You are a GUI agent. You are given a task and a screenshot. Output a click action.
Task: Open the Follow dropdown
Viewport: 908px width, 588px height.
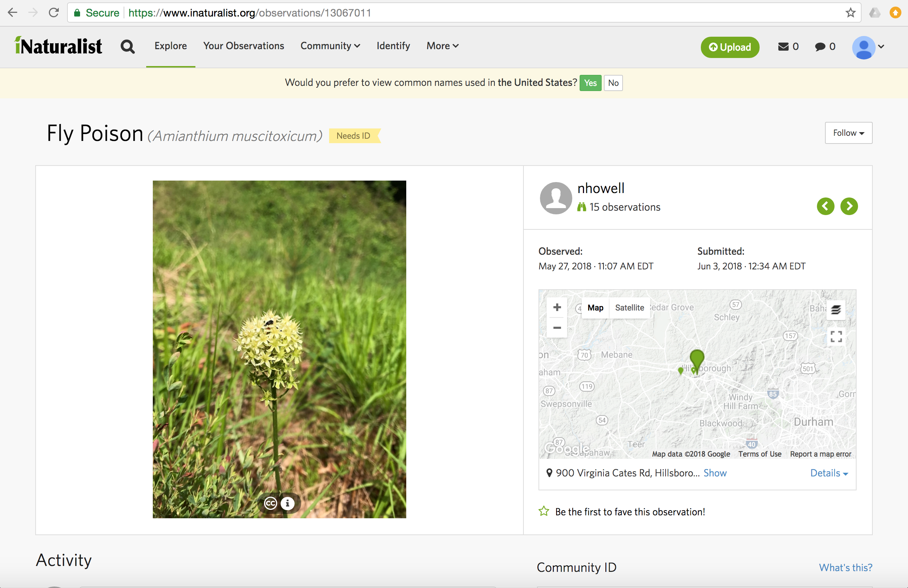click(848, 133)
